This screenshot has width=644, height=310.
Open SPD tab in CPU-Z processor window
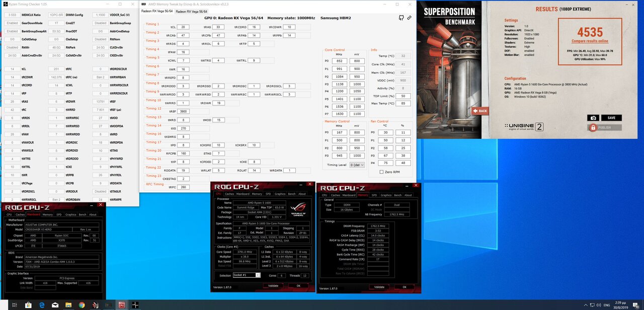pos(268,194)
